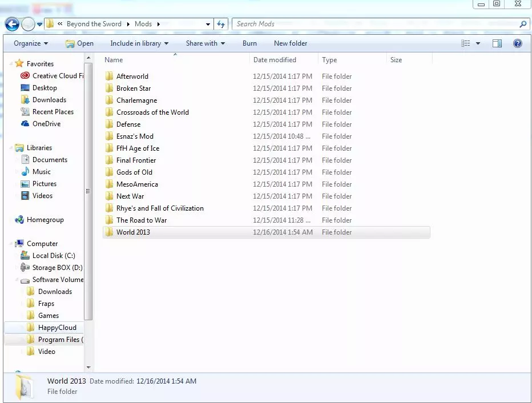532x403 pixels.
Task: Open the Share with menu
Action: (x=205, y=43)
